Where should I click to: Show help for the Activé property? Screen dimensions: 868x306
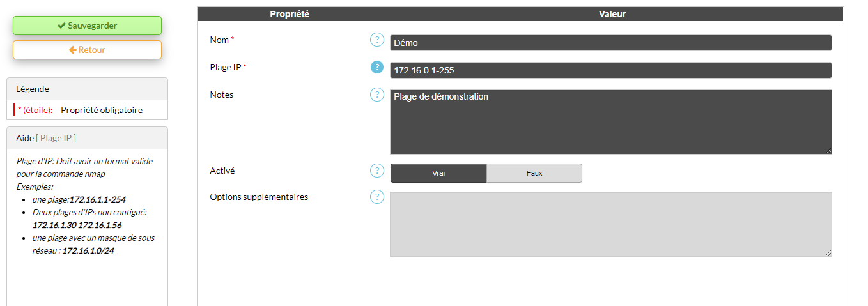point(377,171)
